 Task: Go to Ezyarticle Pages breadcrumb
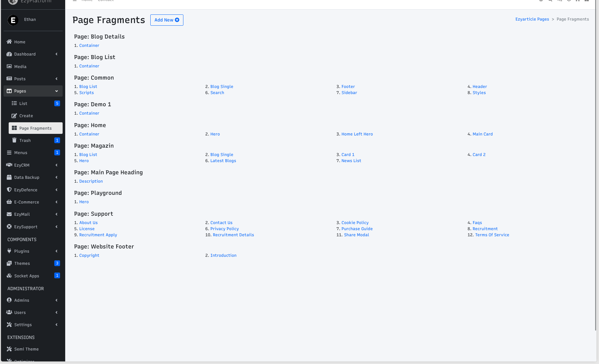coord(532,19)
